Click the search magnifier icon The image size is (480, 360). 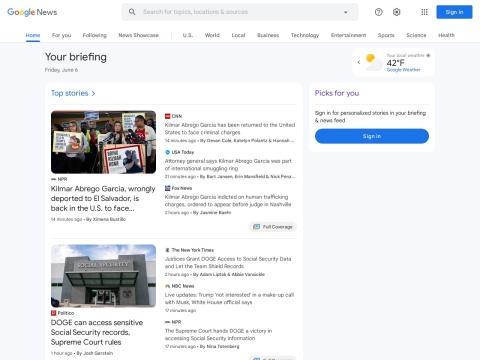click(132, 12)
